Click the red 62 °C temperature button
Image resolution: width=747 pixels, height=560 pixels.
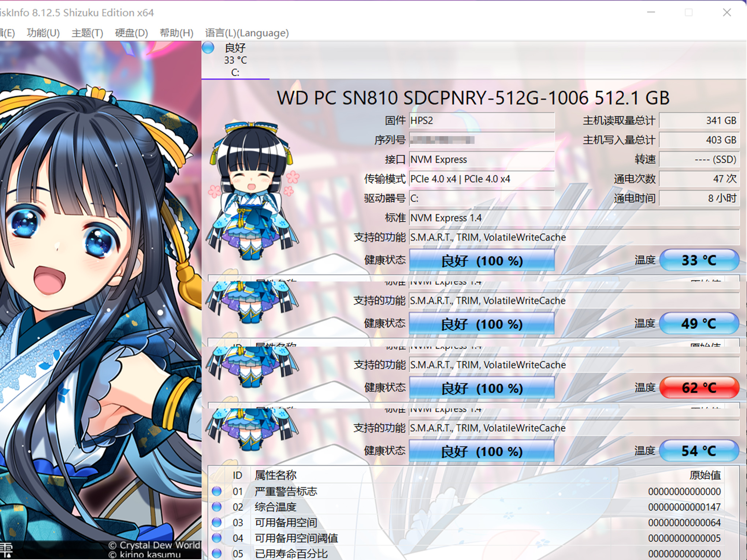[x=699, y=388]
